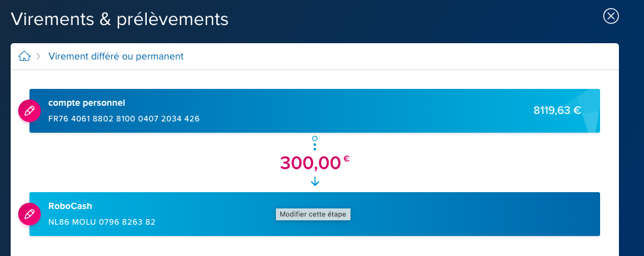Open the Virement différé ou permanent link
This screenshot has width=644, height=256.
coord(116,56)
